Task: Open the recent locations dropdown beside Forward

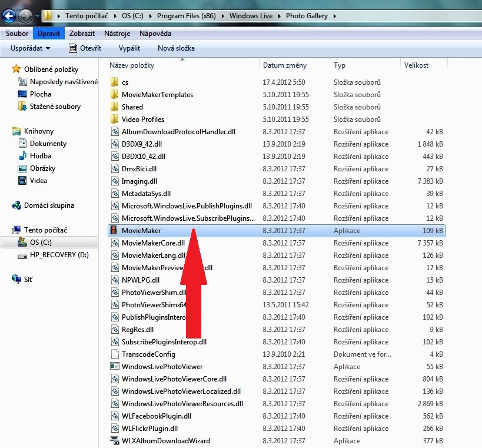Action: click(x=37, y=16)
